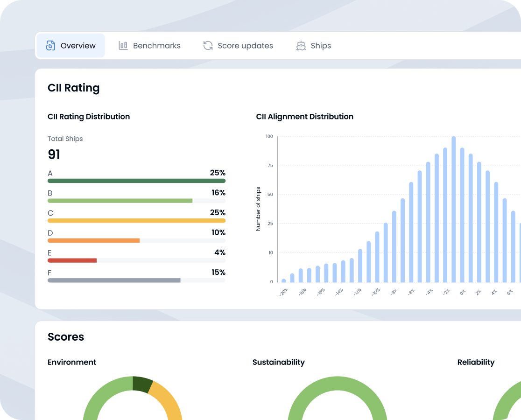This screenshot has width=521, height=420.
Task: Select the orange D rating bar
Action: tap(93, 241)
